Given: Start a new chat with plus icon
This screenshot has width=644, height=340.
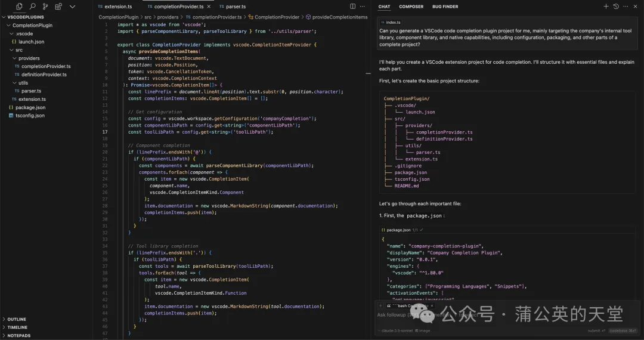Looking at the screenshot, I should (x=606, y=6).
